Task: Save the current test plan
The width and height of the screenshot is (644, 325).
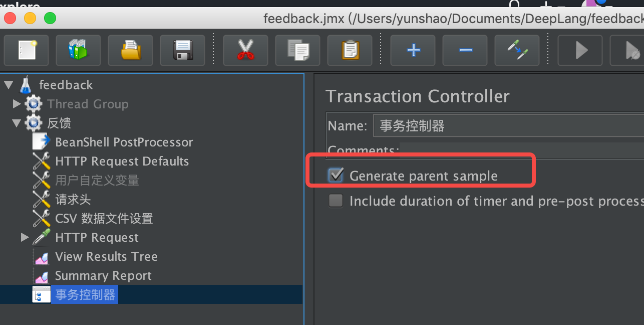Action: [x=182, y=50]
